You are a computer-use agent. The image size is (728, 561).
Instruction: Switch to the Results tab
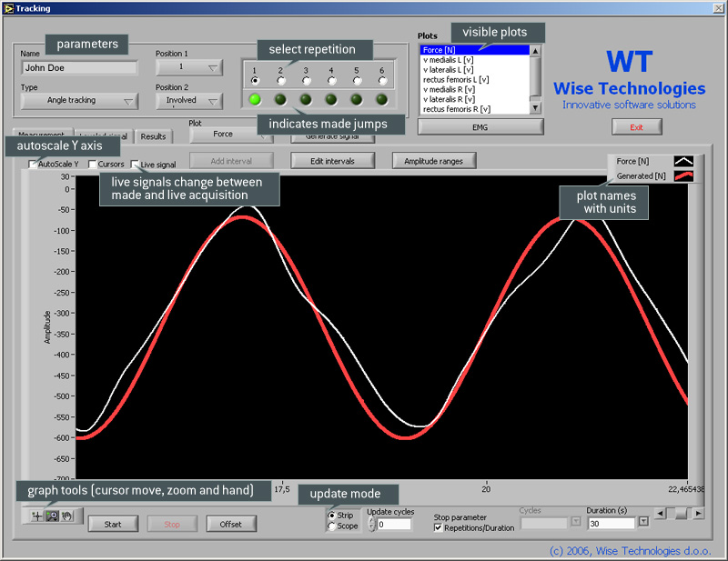point(153,136)
